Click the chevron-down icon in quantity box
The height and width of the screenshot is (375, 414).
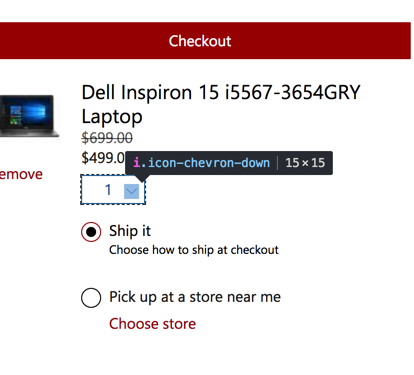pyautogui.click(x=131, y=191)
